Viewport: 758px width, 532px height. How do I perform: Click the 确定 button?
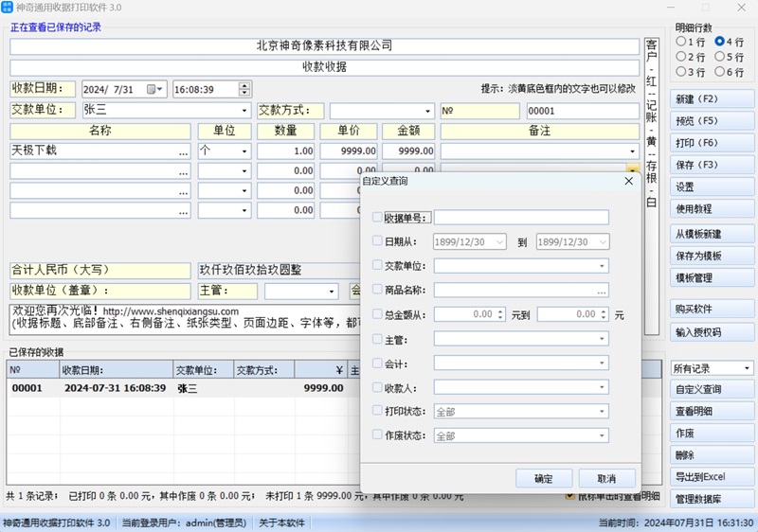(x=544, y=478)
